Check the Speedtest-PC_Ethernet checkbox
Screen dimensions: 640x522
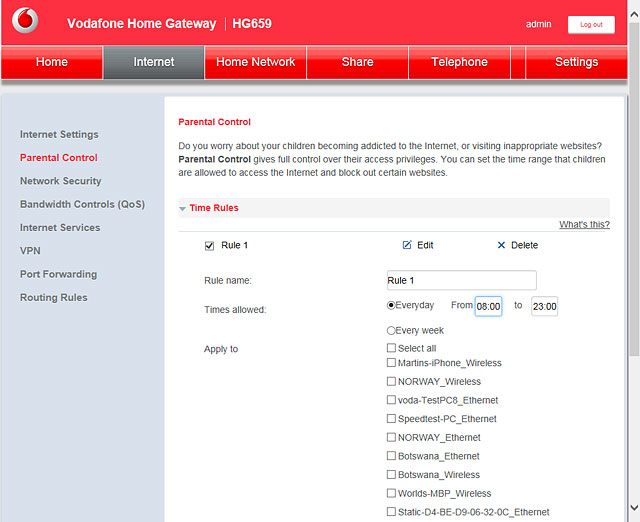tap(391, 418)
